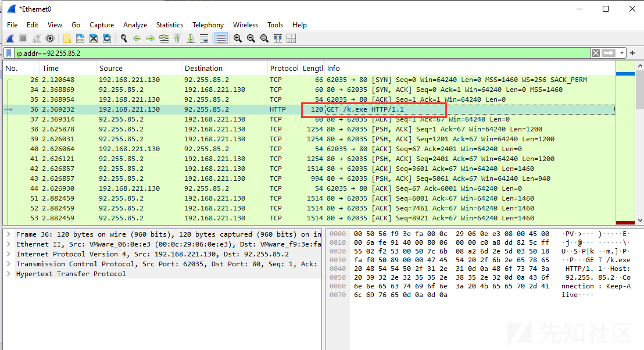Reset text to normal size
644x350 pixels.
(x=264, y=38)
